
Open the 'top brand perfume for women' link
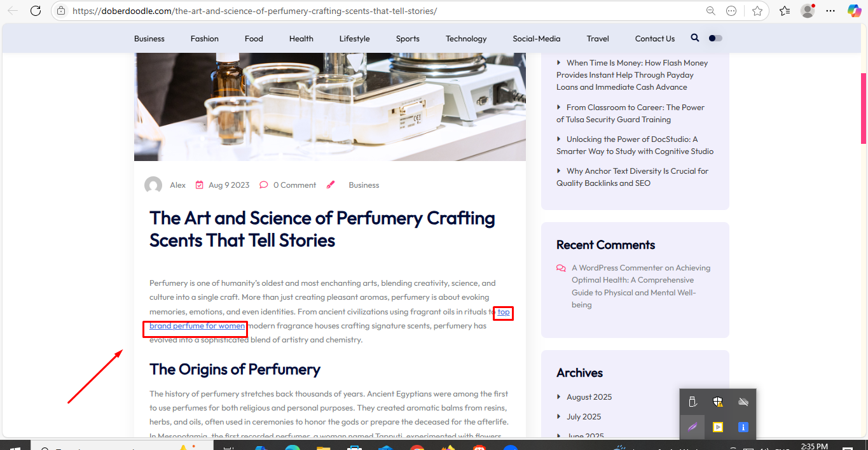point(197,326)
